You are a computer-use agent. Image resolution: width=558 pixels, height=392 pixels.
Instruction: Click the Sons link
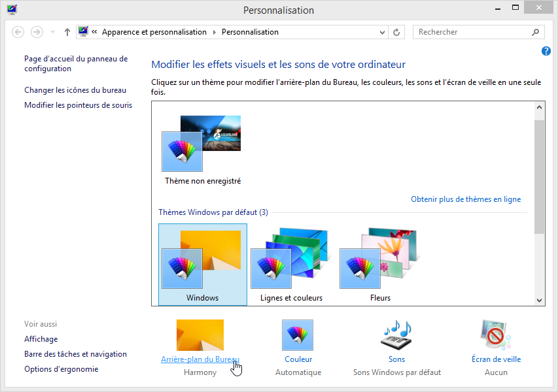click(397, 359)
